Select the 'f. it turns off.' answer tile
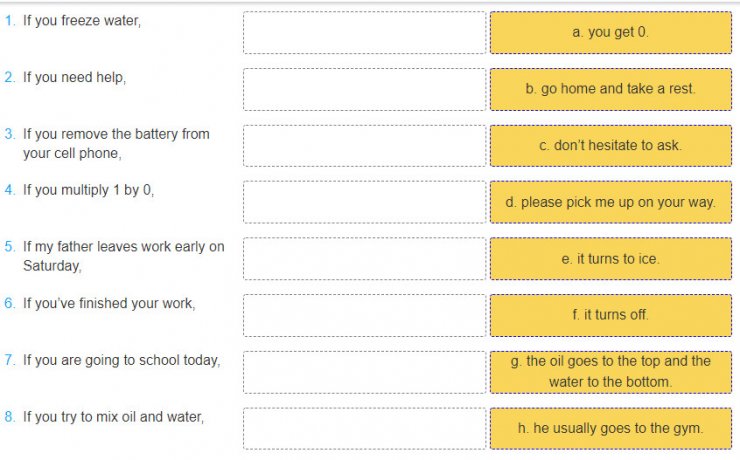Screen dimensions: 740x460 610,315
